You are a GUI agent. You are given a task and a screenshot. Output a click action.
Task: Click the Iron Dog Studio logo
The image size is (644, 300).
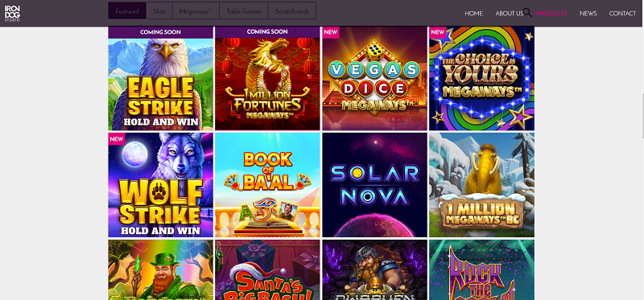coord(12,13)
